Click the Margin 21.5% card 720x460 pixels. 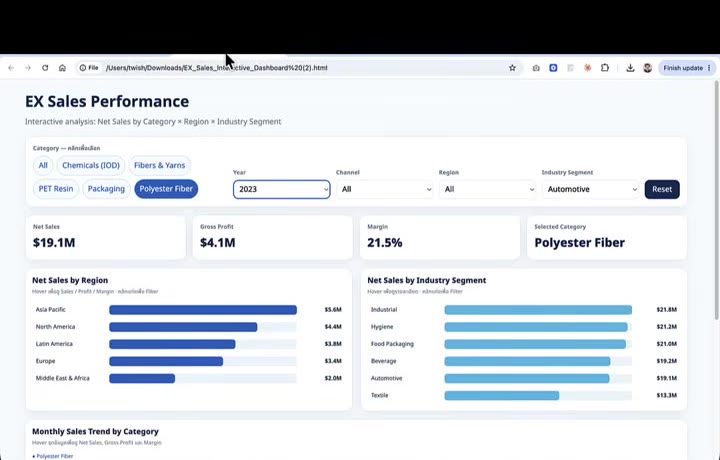[440, 237]
